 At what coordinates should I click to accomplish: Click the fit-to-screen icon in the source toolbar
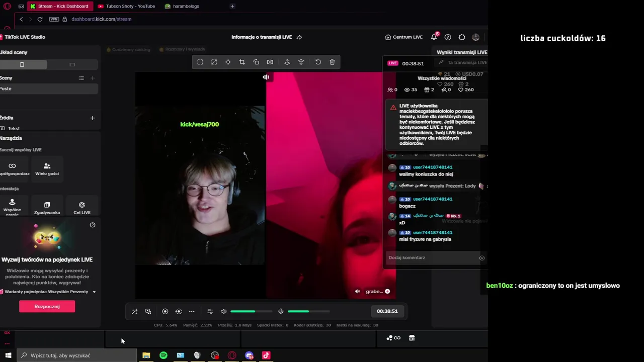coord(200,62)
